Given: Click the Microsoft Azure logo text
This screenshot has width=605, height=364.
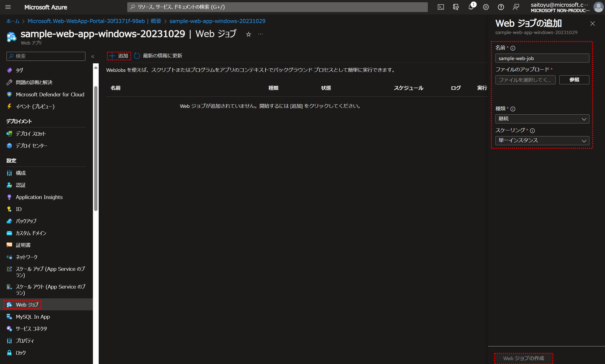Looking at the screenshot, I should pyautogui.click(x=46, y=7).
